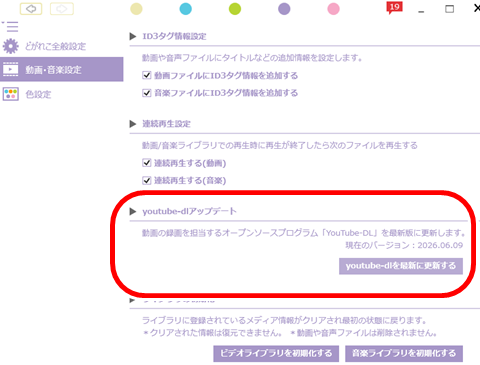Maximize the window
The image size is (480, 365).
tap(450, 9)
